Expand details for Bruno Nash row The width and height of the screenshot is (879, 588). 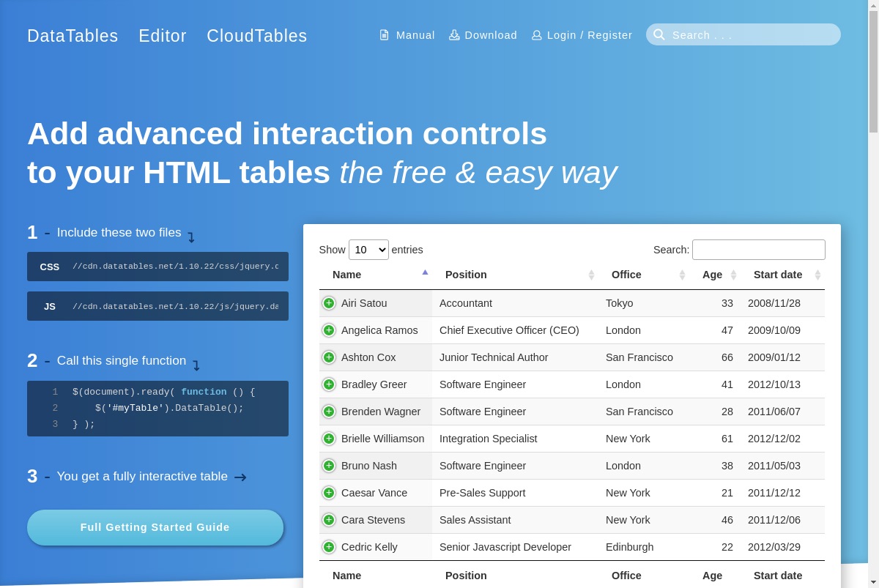click(x=329, y=466)
